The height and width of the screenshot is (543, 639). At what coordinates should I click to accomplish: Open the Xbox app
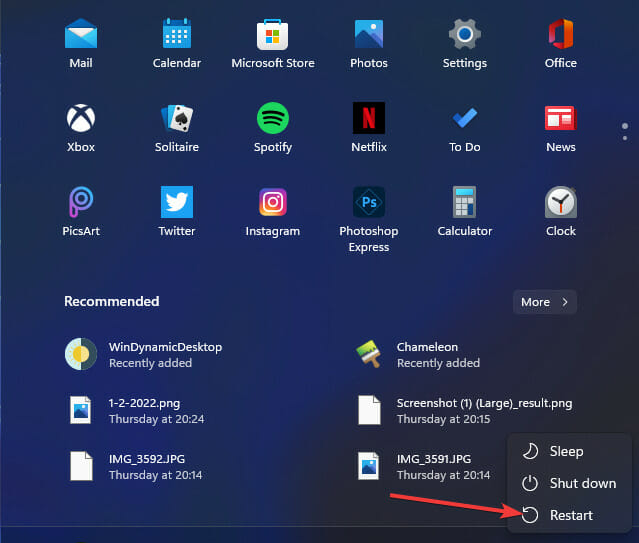[x=81, y=127]
